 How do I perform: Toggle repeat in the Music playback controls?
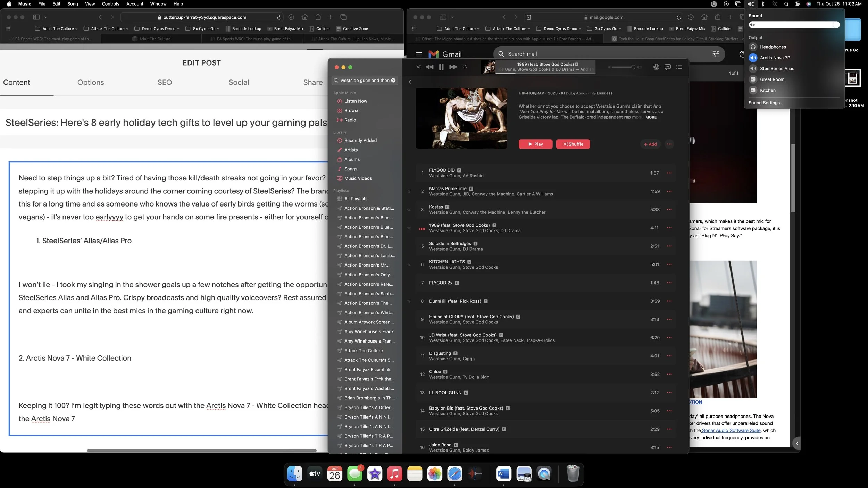pos(465,67)
